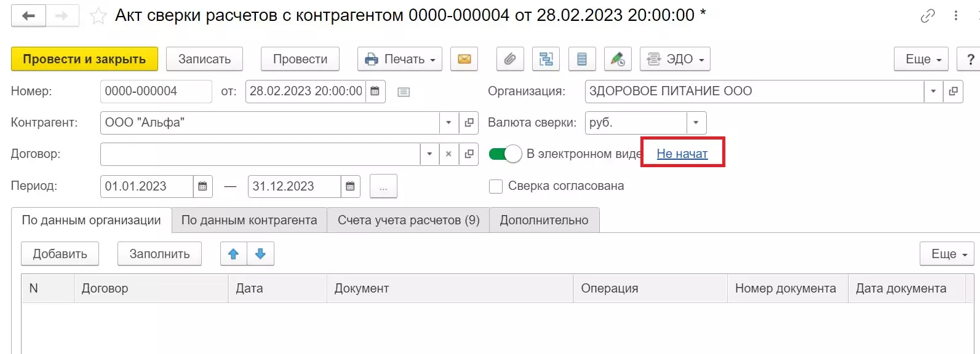Open the Счета учета расчетов (9) tab
Image resolution: width=980 pixels, height=354 pixels.
408,220
